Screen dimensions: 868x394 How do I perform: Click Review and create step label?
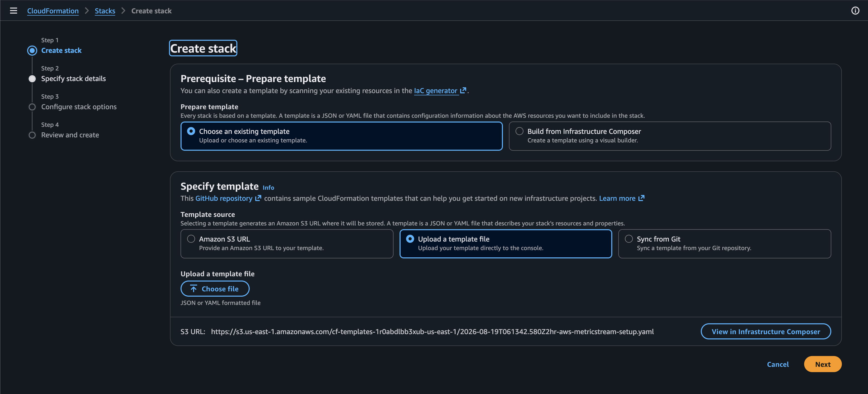pos(70,135)
